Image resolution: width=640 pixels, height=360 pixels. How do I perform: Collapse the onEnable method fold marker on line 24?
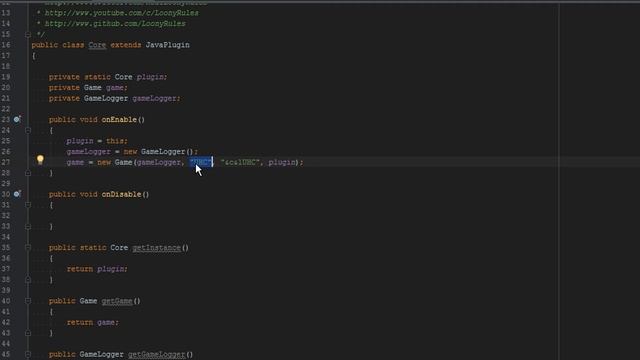(x=28, y=130)
